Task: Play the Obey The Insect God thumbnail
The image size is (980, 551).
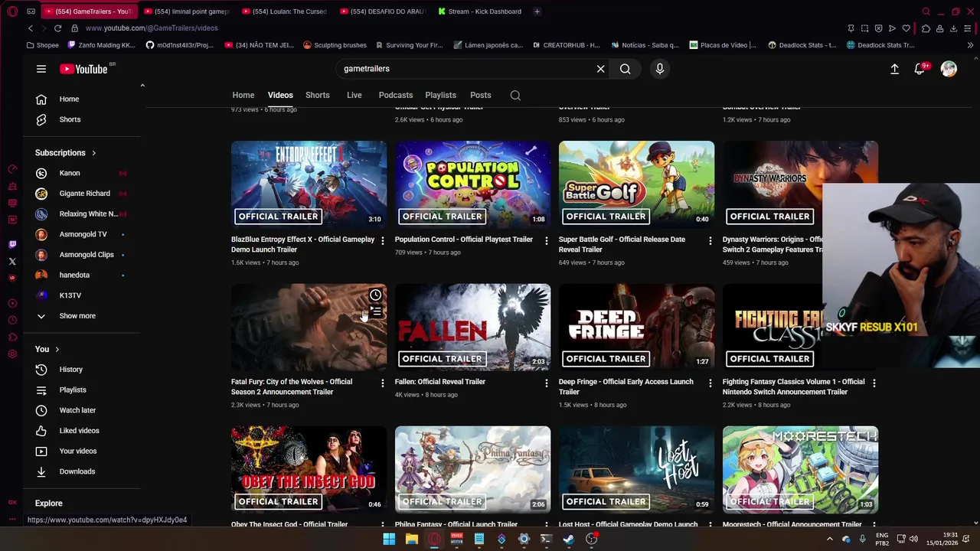Action: (309, 469)
